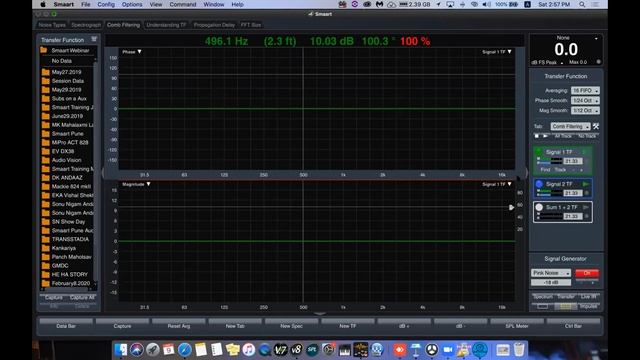Click the Capture All button
Image resolution: width=640 pixels, height=360 pixels.
click(x=82, y=297)
